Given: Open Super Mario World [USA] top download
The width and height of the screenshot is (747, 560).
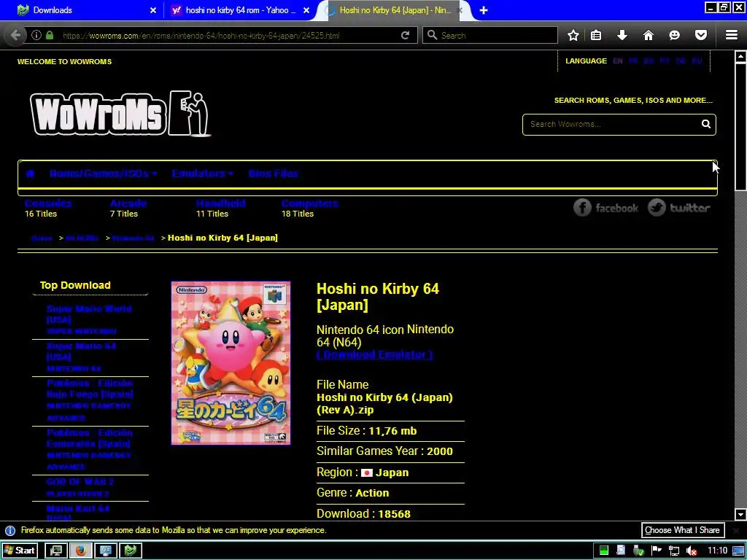Looking at the screenshot, I should coord(89,314).
